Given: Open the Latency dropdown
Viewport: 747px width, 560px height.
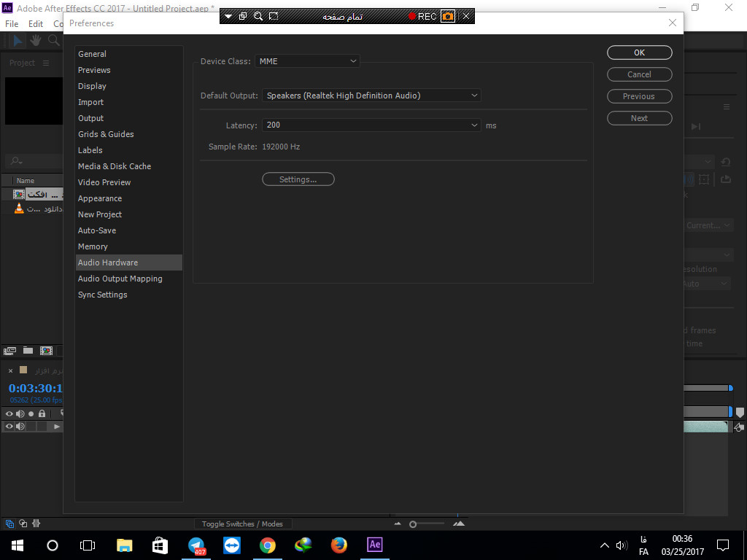Looking at the screenshot, I should tap(371, 125).
